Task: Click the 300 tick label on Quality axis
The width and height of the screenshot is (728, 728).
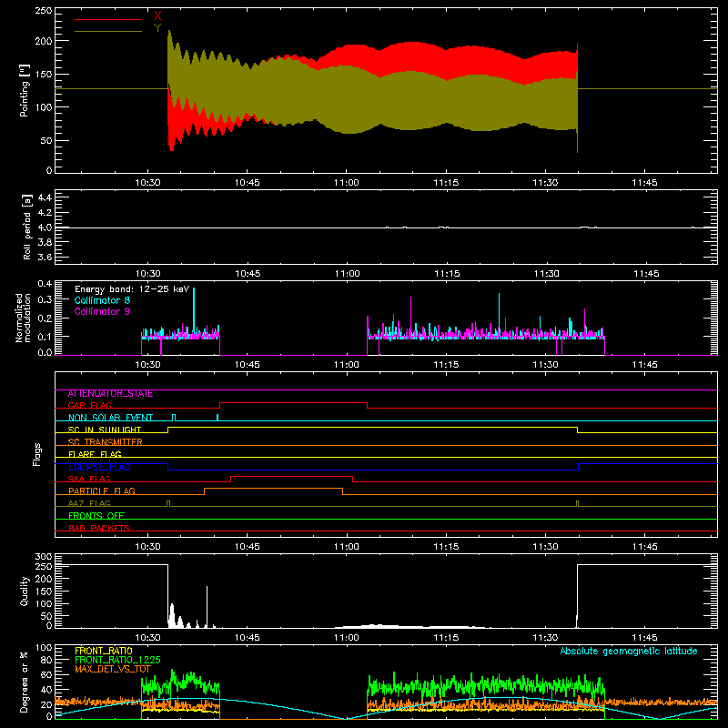Action: [x=44, y=557]
